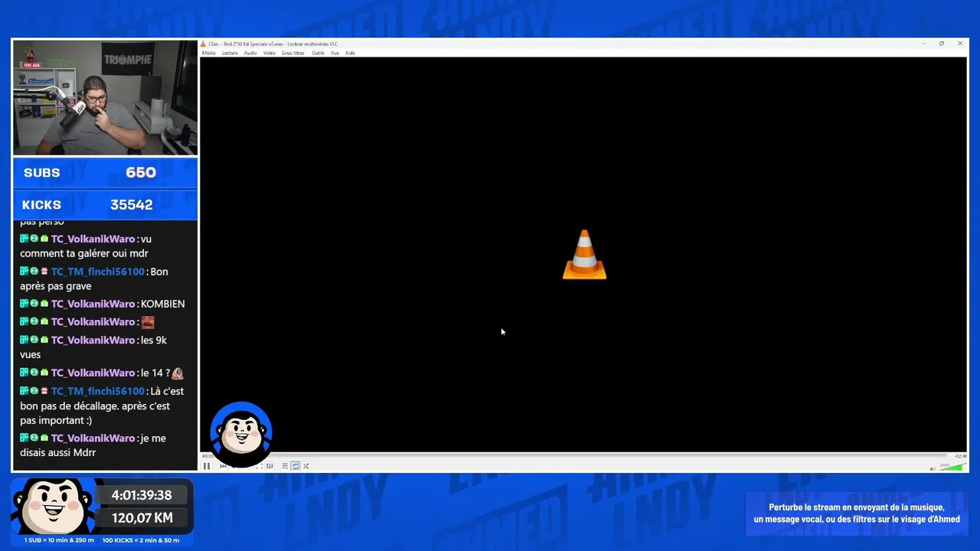Open the Vue menu
This screenshot has width=980, height=551.
335,53
